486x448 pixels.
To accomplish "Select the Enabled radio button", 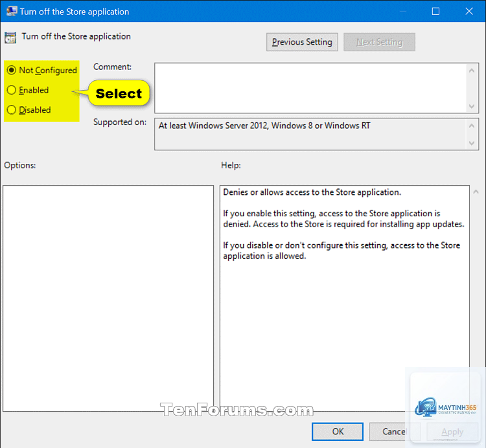I will pos(12,90).
